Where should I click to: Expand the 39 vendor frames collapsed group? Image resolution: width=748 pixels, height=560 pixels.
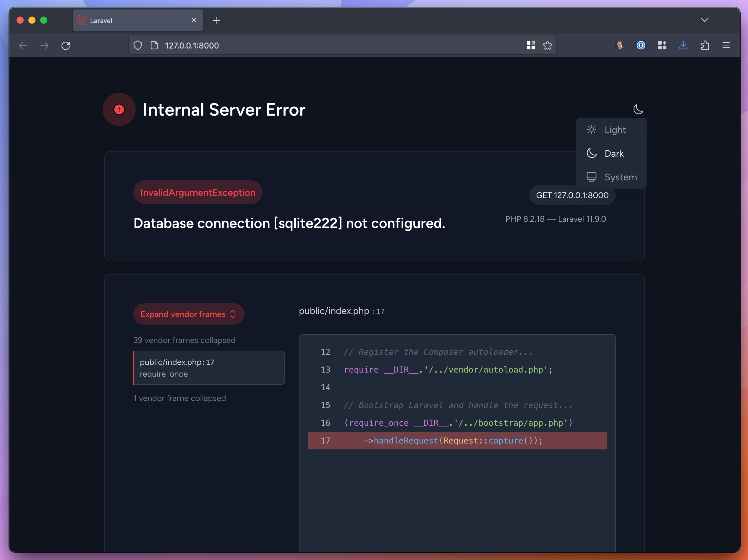[184, 340]
